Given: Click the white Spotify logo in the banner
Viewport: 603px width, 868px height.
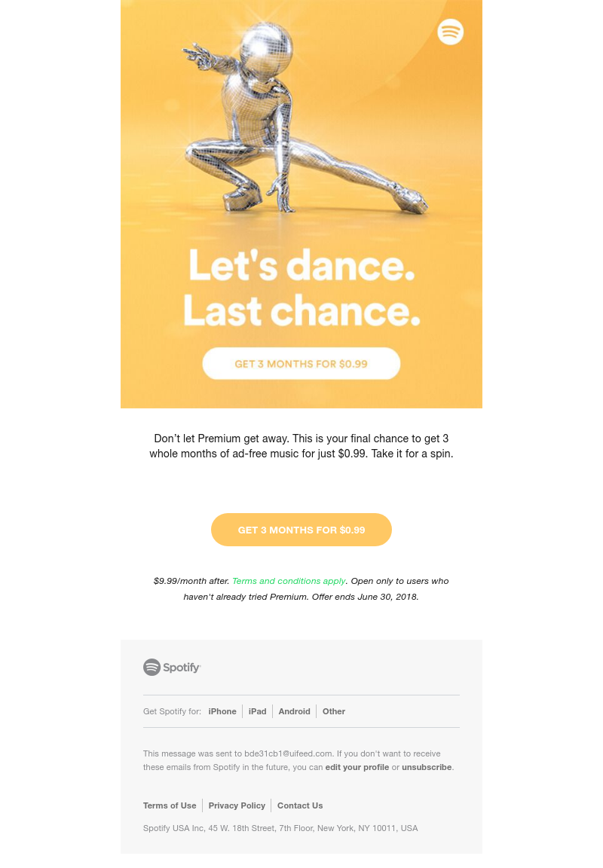Looking at the screenshot, I should (x=450, y=32).
